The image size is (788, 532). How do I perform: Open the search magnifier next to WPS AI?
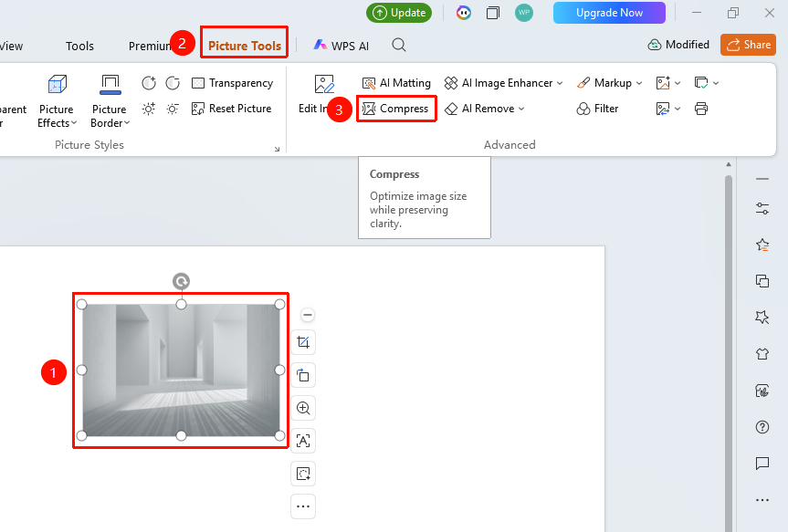click(x=399, y=46)
